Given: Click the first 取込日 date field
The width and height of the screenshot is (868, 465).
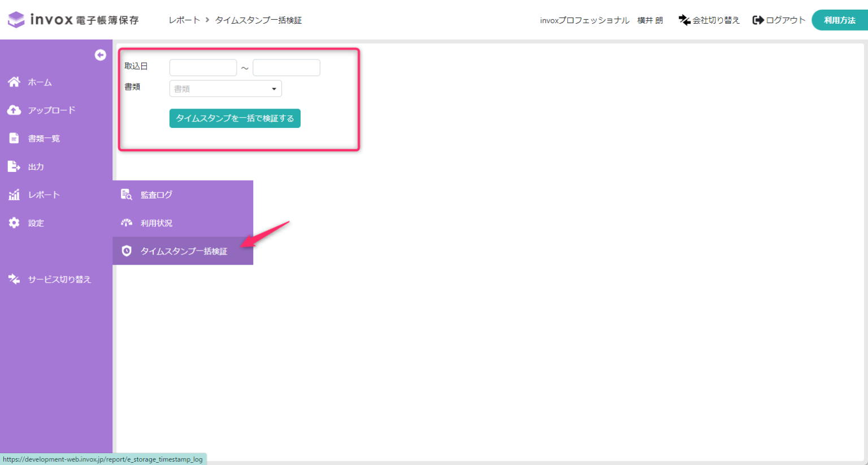Looking at the screenshot, I should (202, 67).
